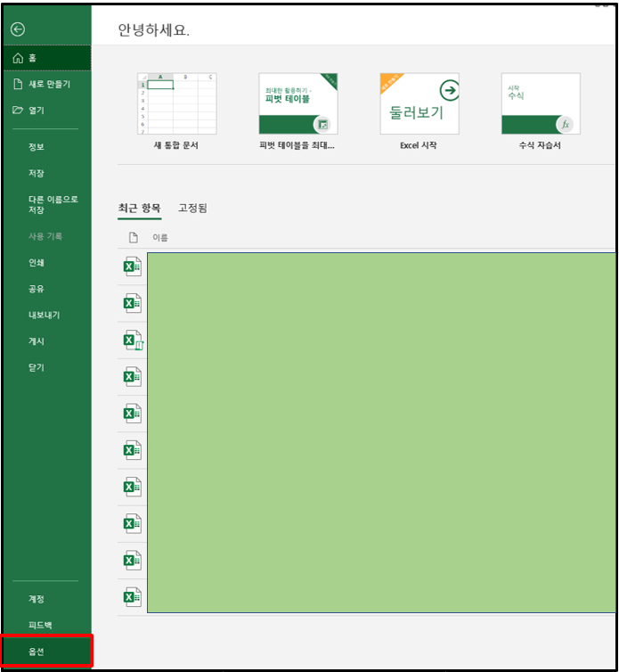The height and width of the screenshot is (672, 619).
Task: Click the 수식 자습서 label
Action: coord(540,145)
